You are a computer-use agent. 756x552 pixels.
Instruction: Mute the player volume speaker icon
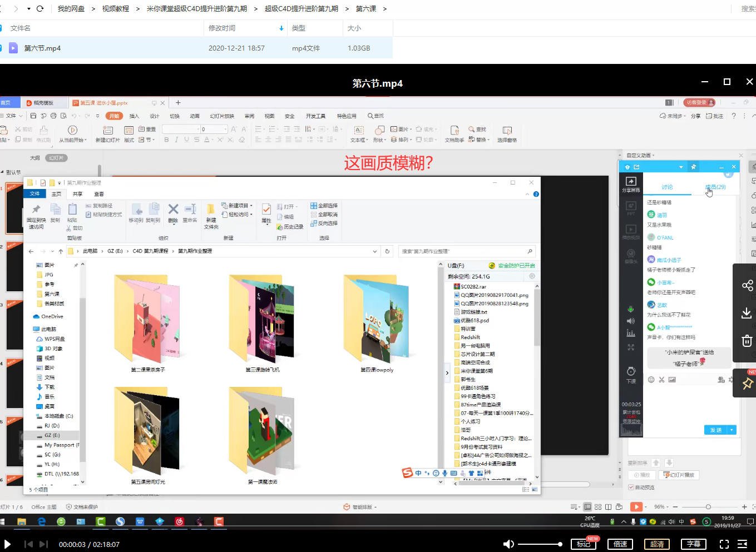508,544
